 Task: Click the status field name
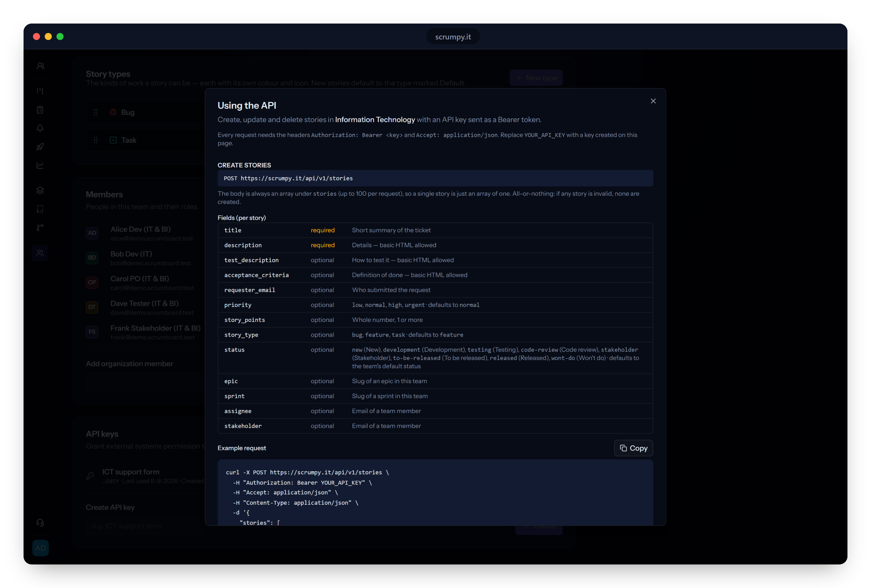(234, 350)
